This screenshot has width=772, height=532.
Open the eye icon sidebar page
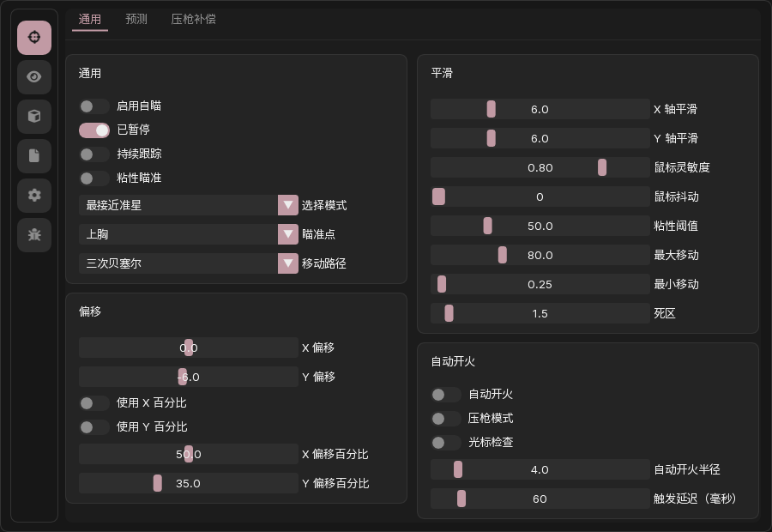click(x=34, y=77)
